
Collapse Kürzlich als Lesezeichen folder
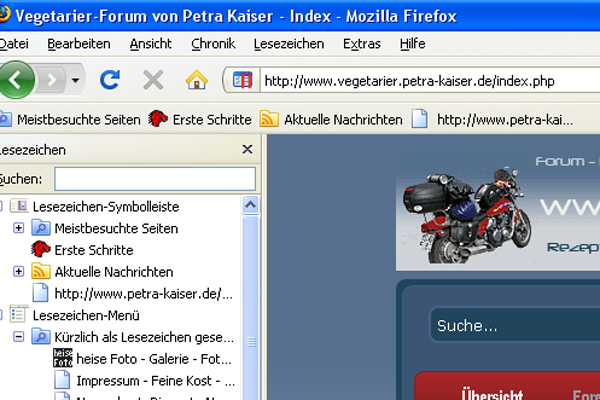[x=19, y=337]
